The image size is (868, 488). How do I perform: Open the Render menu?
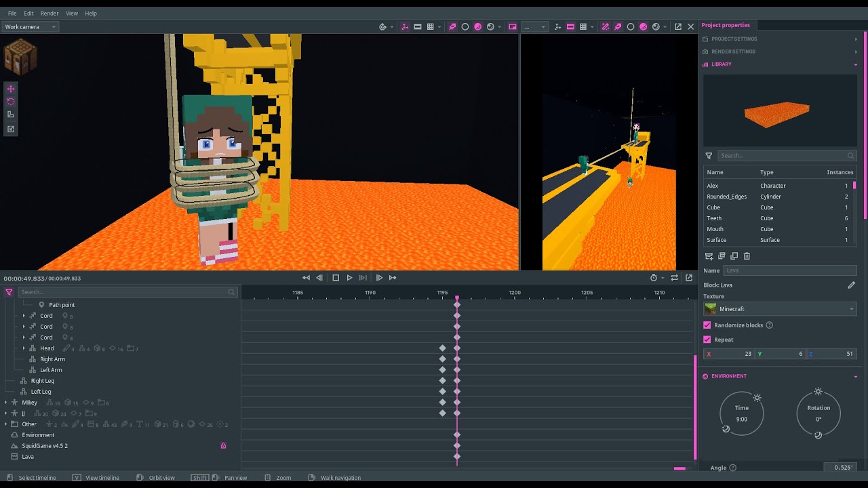click(50, 14)
